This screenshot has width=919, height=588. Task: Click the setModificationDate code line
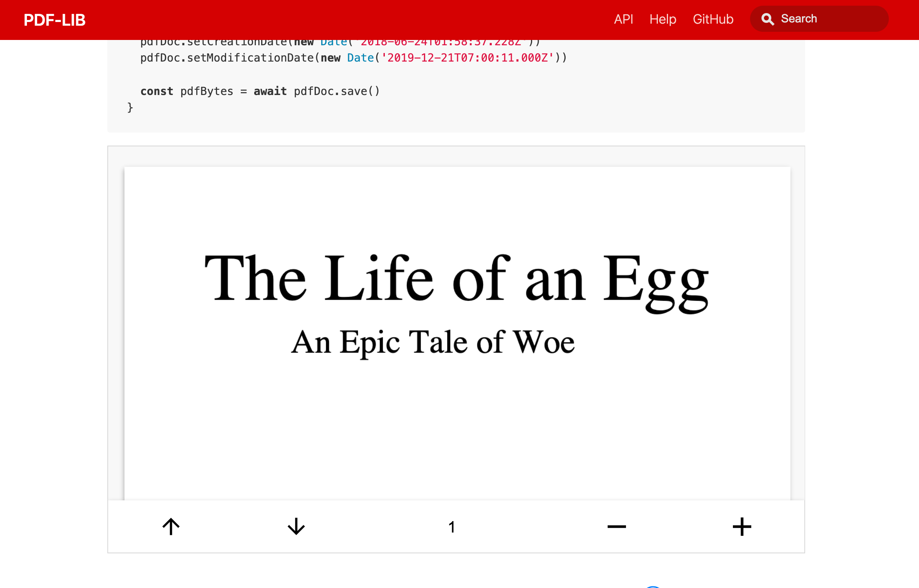coord(354,58)
